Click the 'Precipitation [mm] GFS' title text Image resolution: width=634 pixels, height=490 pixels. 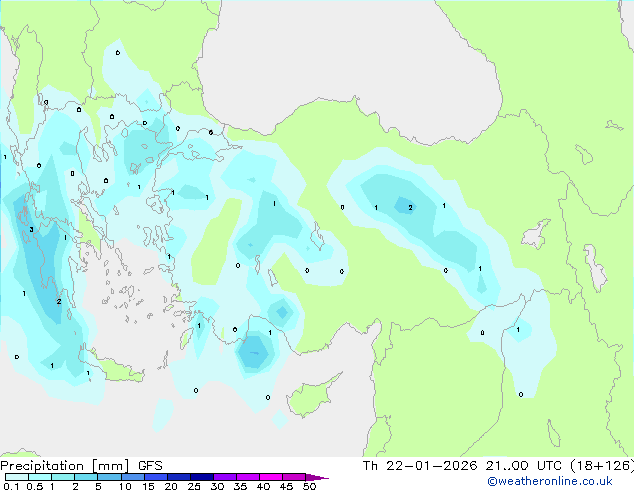(81, 466)
